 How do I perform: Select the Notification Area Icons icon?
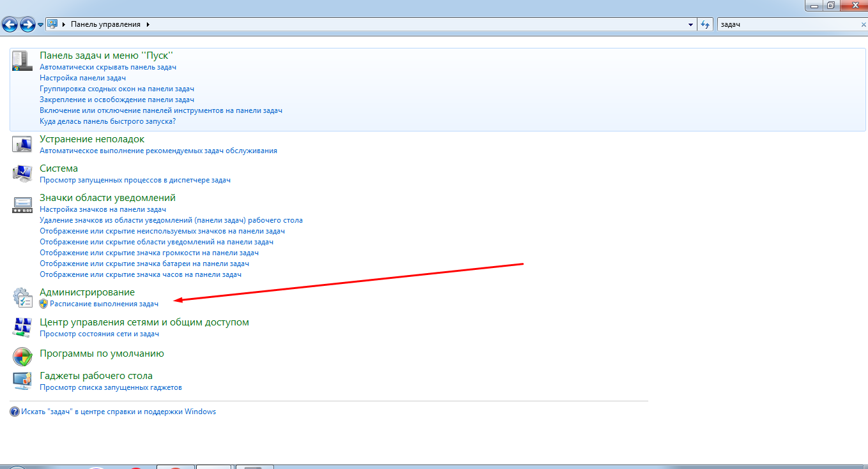click(22, 204)
